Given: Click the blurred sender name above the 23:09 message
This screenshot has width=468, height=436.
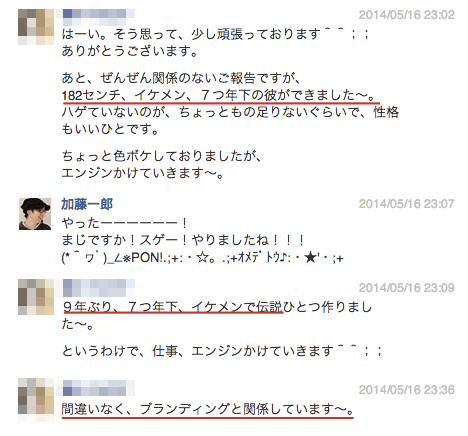Looking at the screenshot, I should click(x=99, y=288).
